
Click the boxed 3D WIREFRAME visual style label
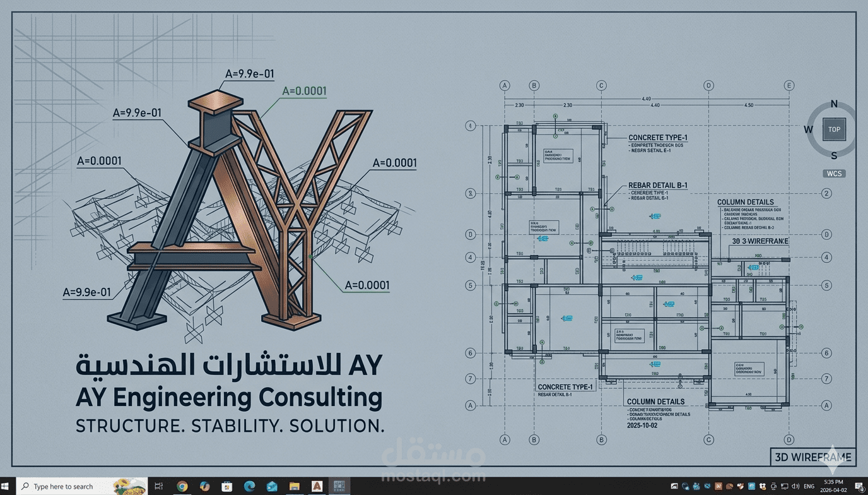(x=813, y=457)
